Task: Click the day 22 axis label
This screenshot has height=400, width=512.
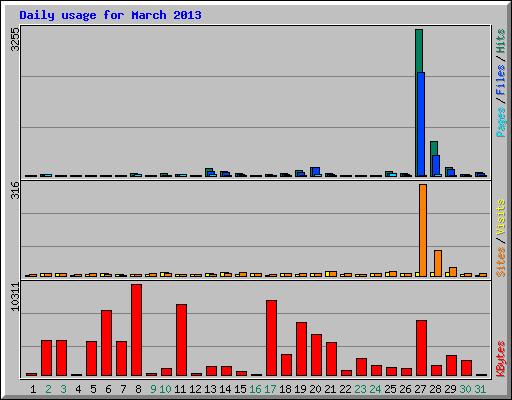Action: 345,389
